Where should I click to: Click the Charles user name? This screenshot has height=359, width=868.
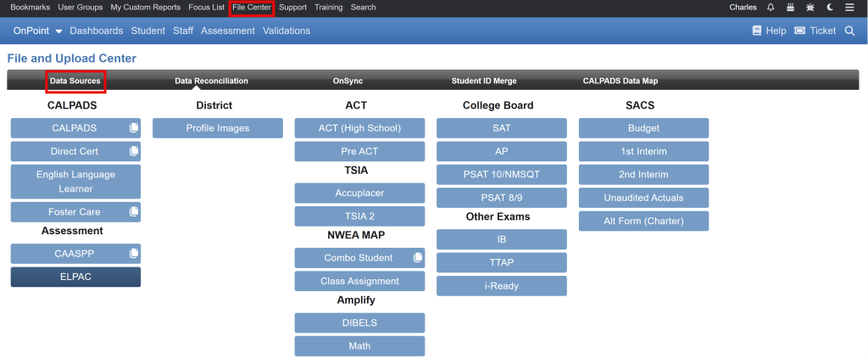pos(743,7)
